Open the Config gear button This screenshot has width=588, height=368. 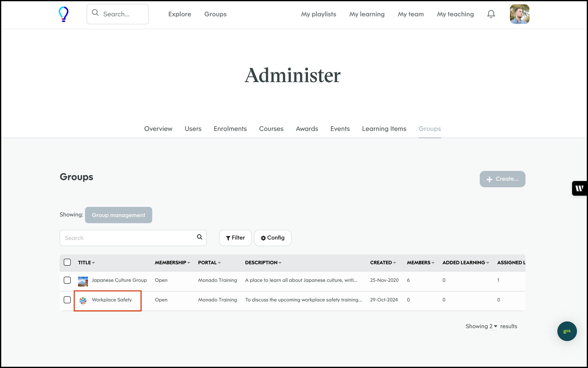tap(273, 238)
